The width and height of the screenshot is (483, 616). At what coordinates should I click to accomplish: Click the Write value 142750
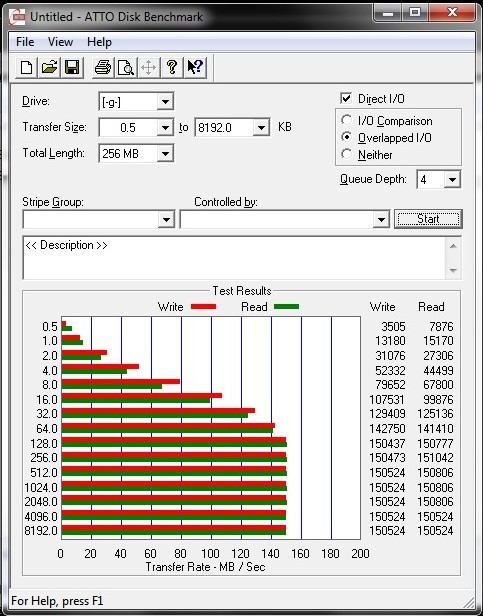pos(387,429)
